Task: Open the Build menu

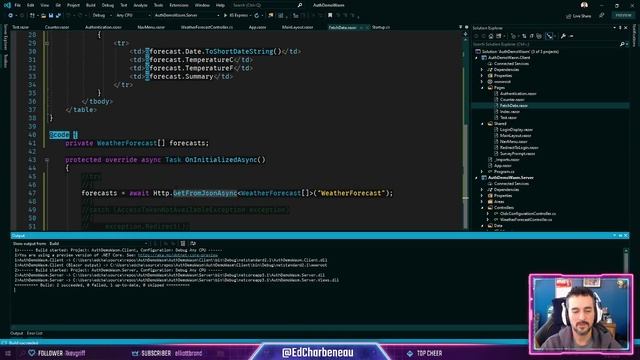Action: (91, 5)
